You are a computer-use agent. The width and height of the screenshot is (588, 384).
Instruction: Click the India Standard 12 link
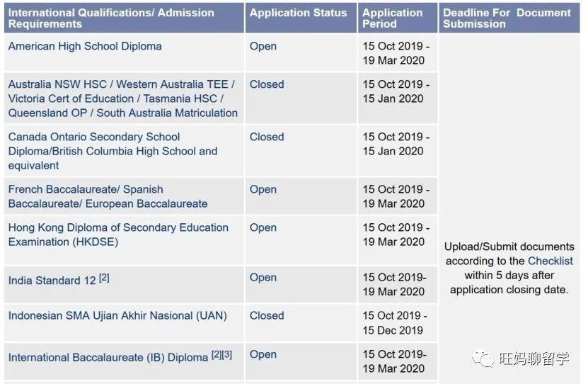point(52,281)
